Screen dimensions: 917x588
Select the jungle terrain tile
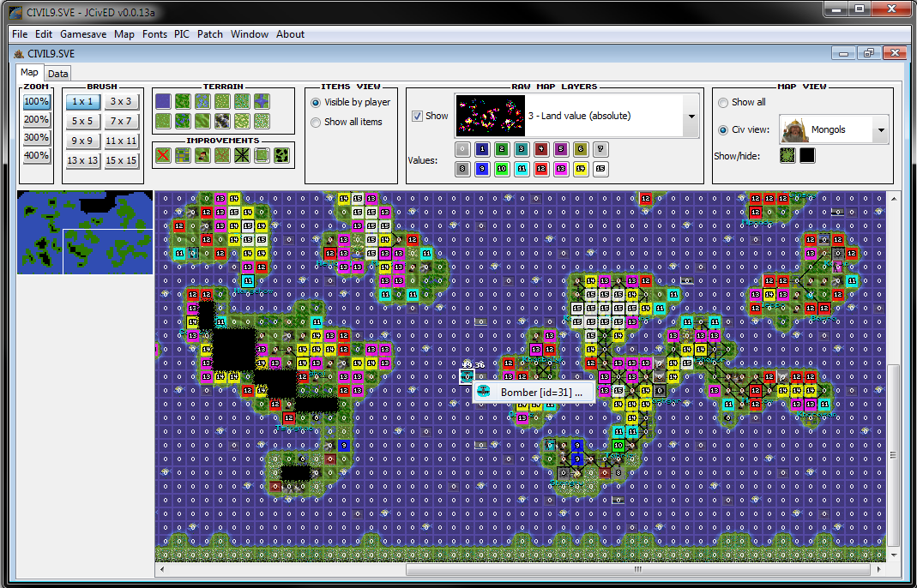[183, 121]
